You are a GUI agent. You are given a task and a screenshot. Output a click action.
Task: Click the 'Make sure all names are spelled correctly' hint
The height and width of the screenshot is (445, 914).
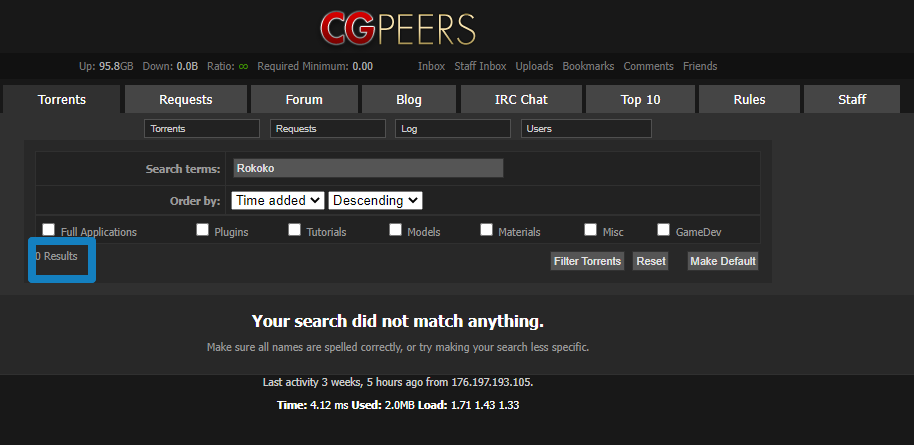[x=398, y=348]
